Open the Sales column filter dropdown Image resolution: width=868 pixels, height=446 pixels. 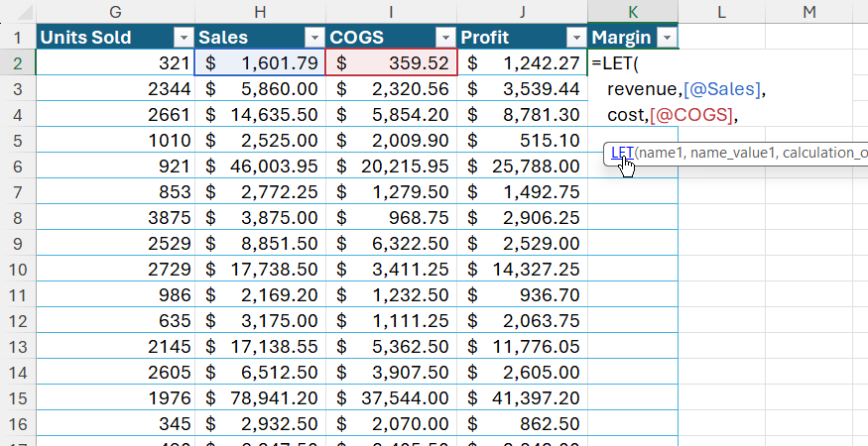[314, 37]
